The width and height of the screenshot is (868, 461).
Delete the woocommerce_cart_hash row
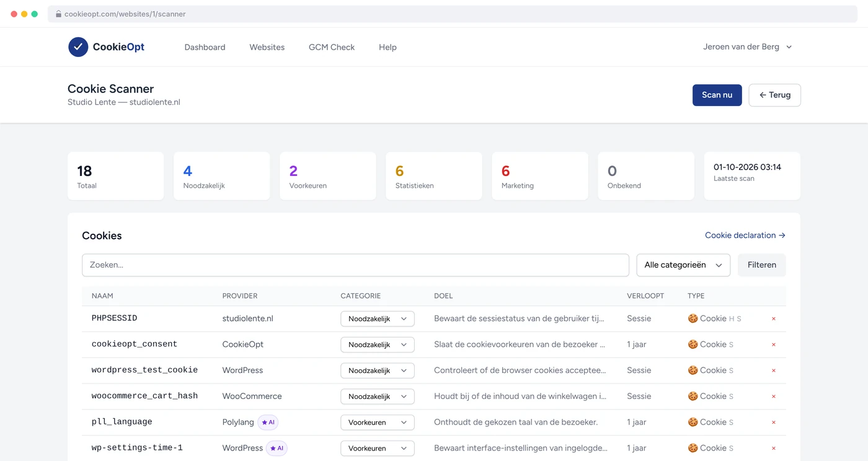coord(773,397)
